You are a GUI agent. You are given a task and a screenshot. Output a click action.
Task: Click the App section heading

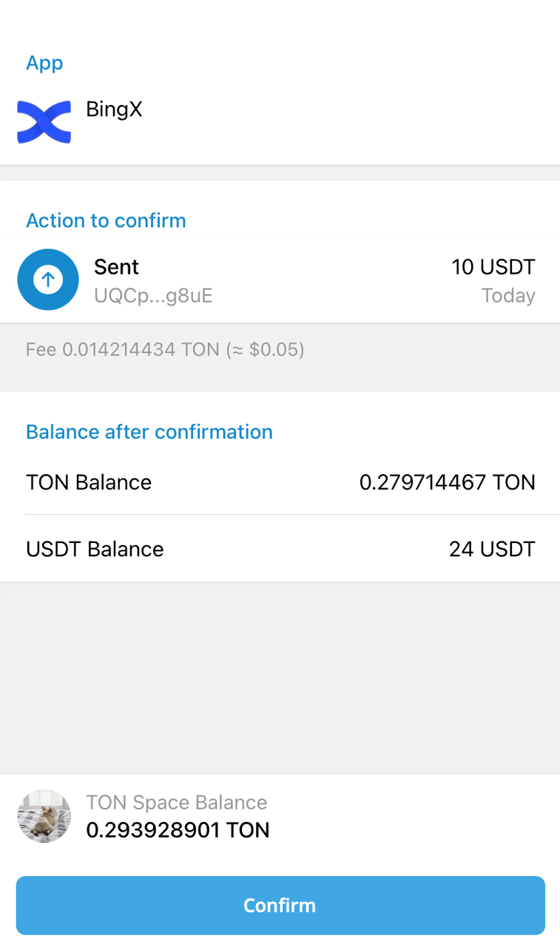click(44, 63)
